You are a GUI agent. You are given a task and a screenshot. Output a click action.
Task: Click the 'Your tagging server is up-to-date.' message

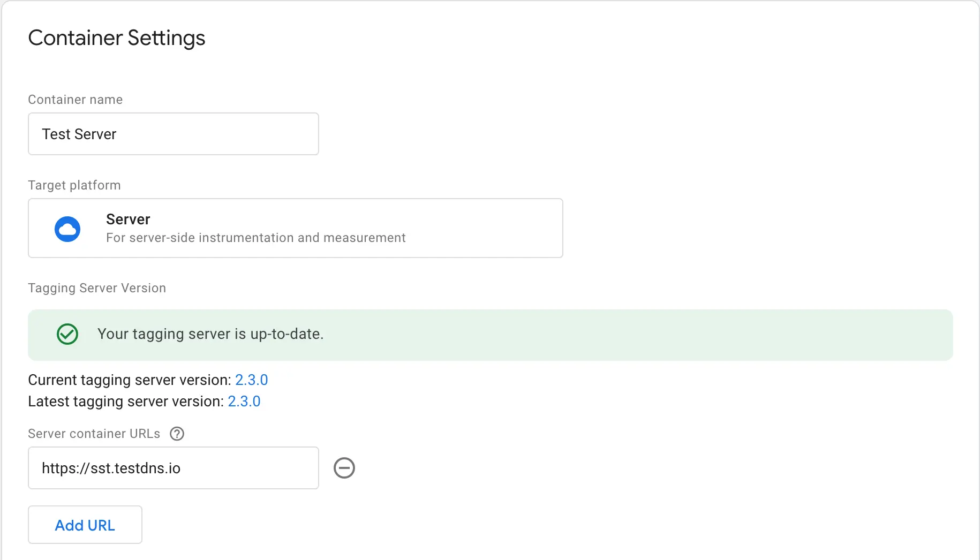coord(210,334)
